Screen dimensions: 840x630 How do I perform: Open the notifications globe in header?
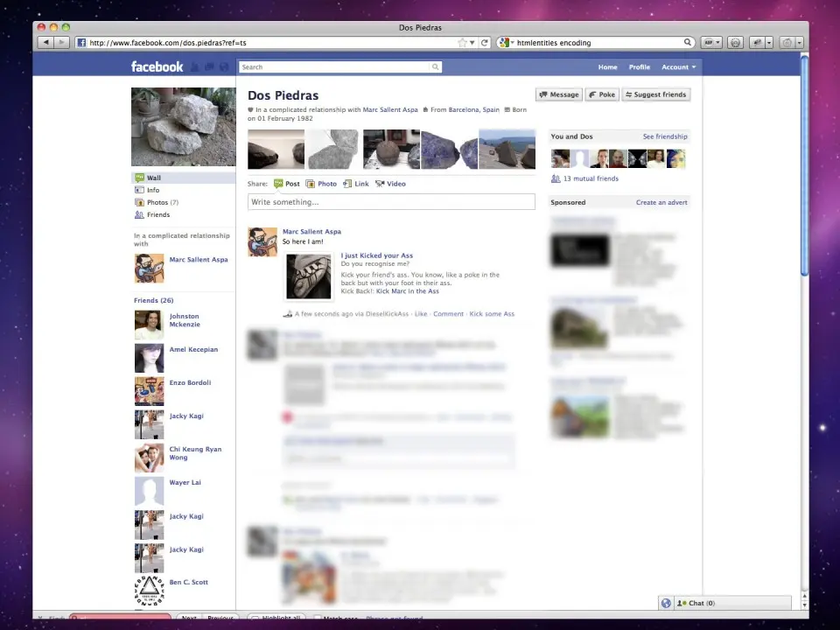(x=224, y=67)
